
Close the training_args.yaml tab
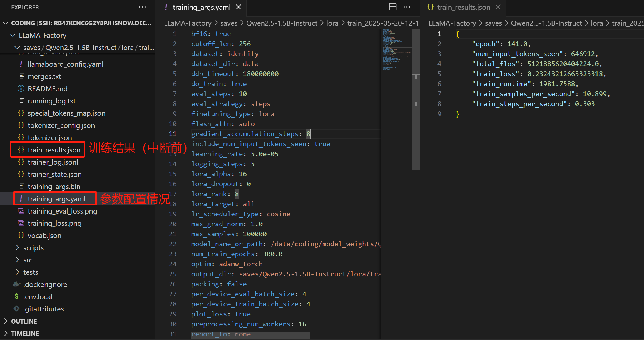[238, 7]
